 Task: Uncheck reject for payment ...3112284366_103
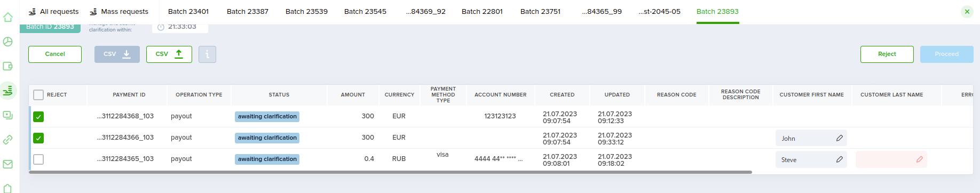pyautogui.click(x=38, y=138)
